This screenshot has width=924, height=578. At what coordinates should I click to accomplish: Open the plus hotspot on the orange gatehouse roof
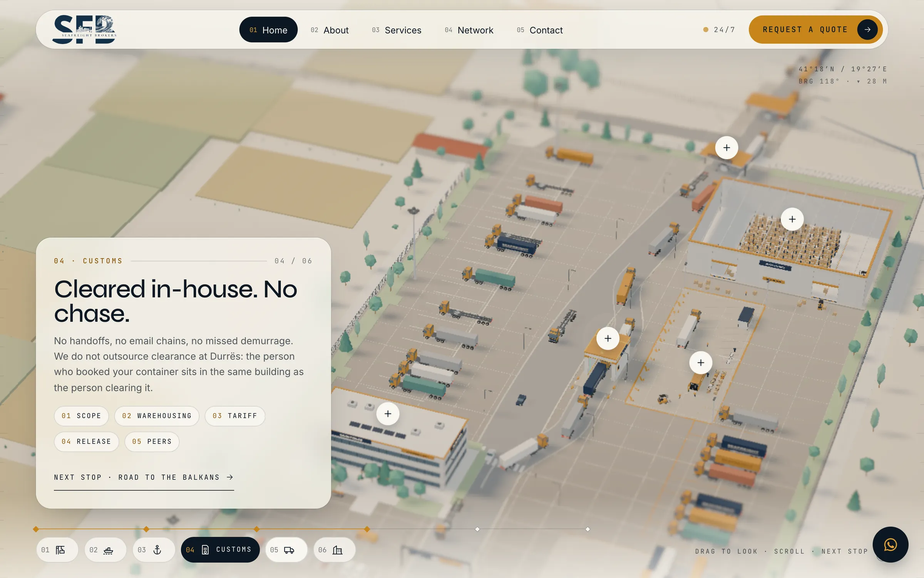608,338
